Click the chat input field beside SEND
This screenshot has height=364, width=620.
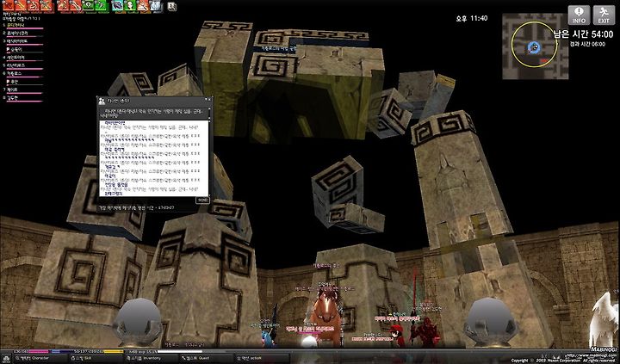[x=147, y=201]
